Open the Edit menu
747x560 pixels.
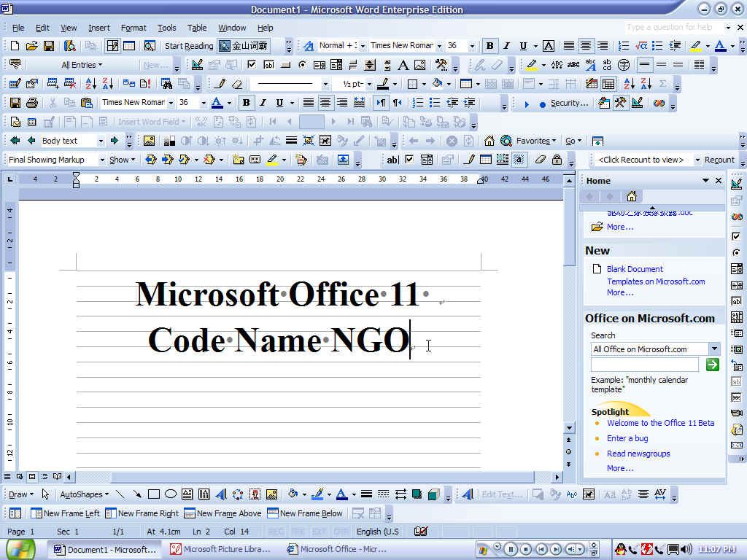click(x=42, y=28)
